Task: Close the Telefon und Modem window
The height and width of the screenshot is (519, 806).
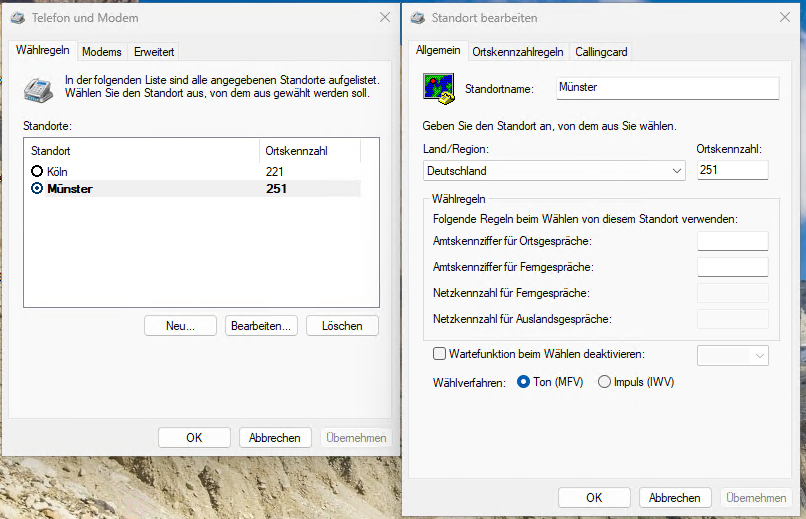Action: point(385,18)
